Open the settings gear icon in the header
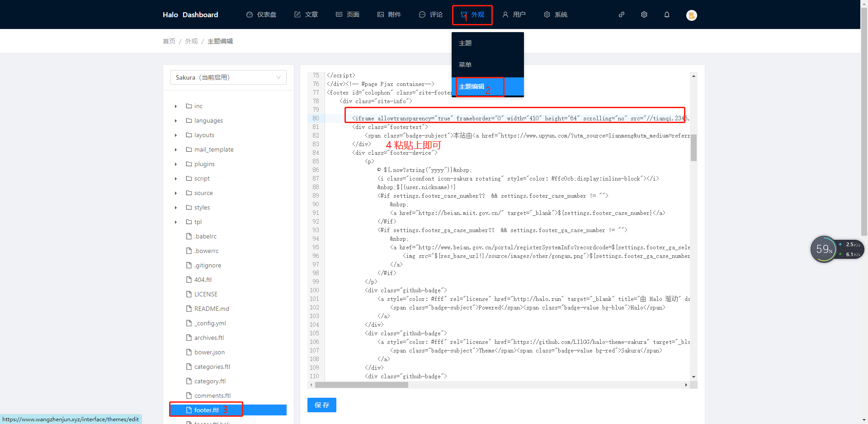Screen dimensions: 868x424 (644, 14)
